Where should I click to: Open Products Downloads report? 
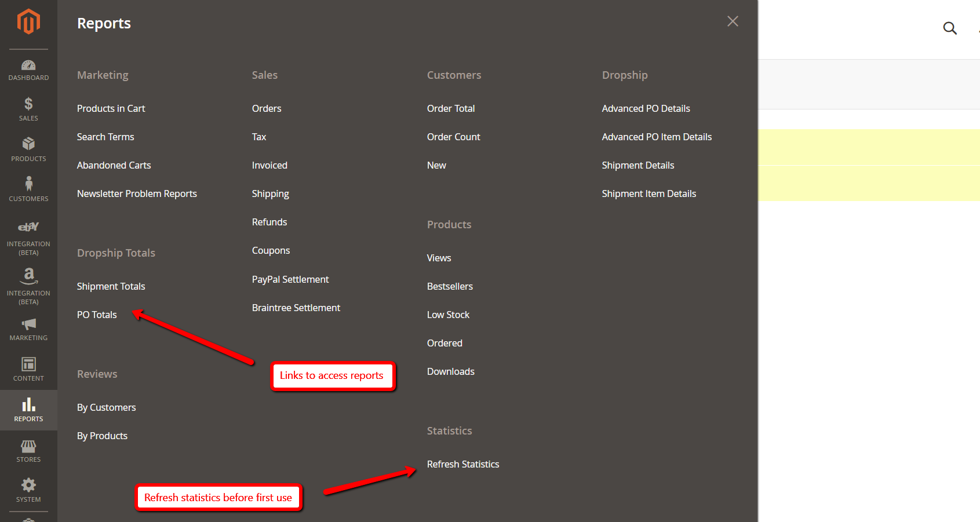click(x=451, y=371)
